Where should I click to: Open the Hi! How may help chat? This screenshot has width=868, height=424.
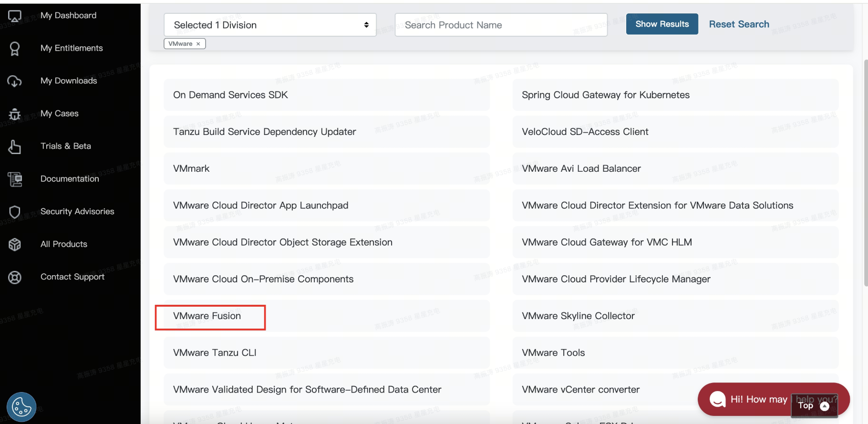[x=774, y=399]
